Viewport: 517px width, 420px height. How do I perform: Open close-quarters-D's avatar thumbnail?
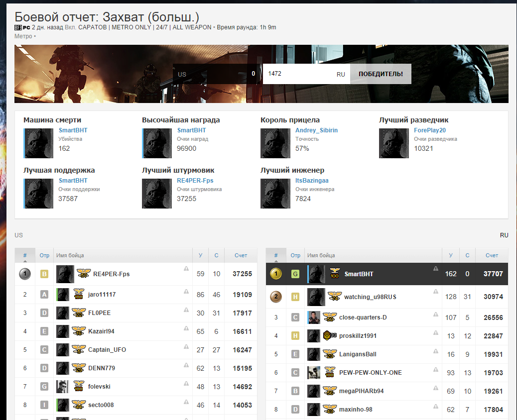(x=313, y=317)
